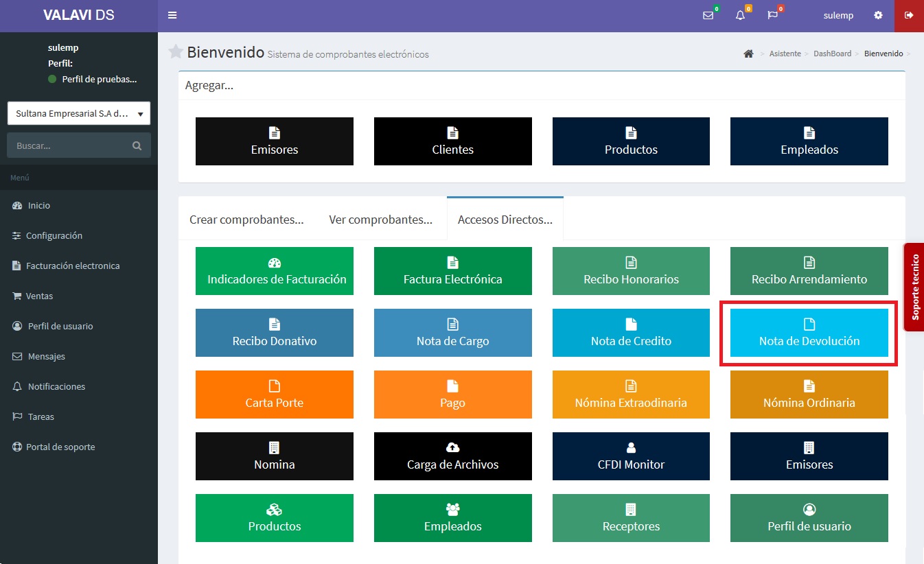
Task: Switch to Ver comprobantes tab
Action: click(380, 220)
